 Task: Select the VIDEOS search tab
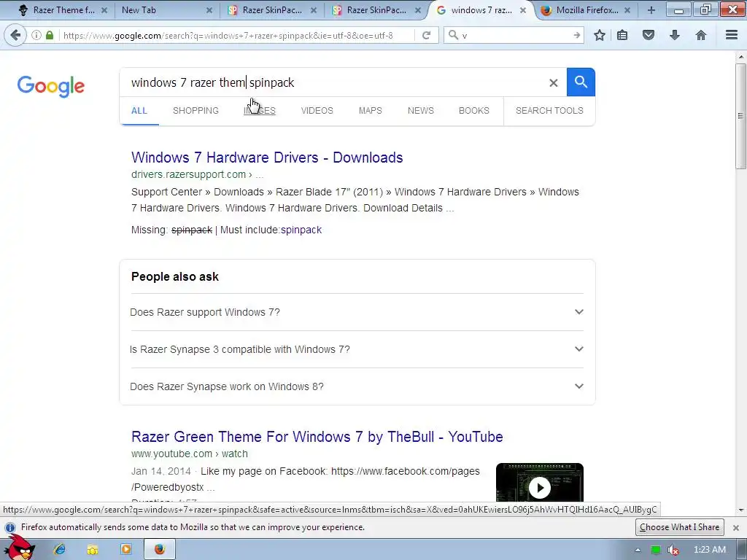(x=317, y=111)
